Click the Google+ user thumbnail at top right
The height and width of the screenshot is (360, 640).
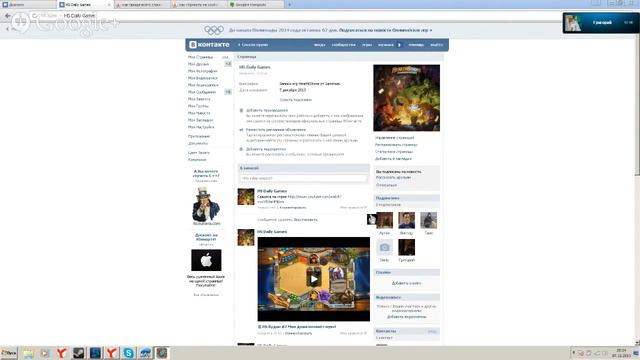tap(573, 23)
